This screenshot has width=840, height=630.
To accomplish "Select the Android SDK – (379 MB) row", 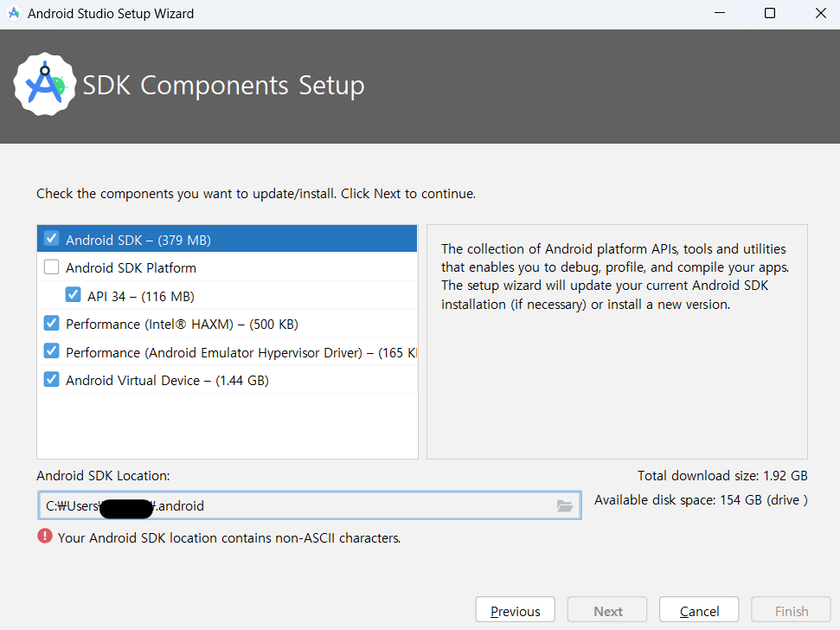I will [x=228, y=239].
